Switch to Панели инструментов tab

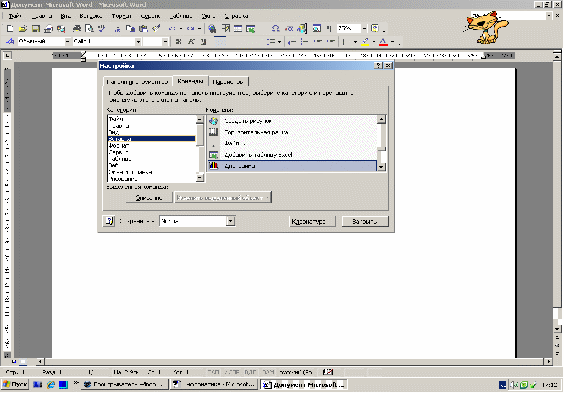tap(137, 82)
